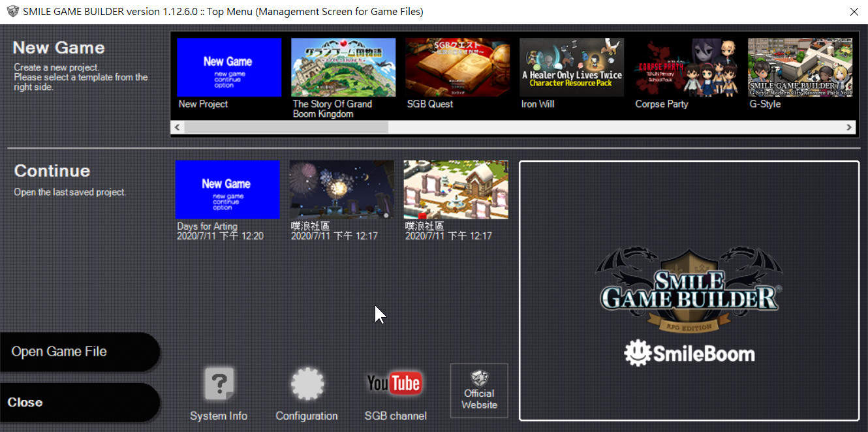Click the 'Continue' section heading
Viewport: 868px width, 432px height.
click(52, 171)
